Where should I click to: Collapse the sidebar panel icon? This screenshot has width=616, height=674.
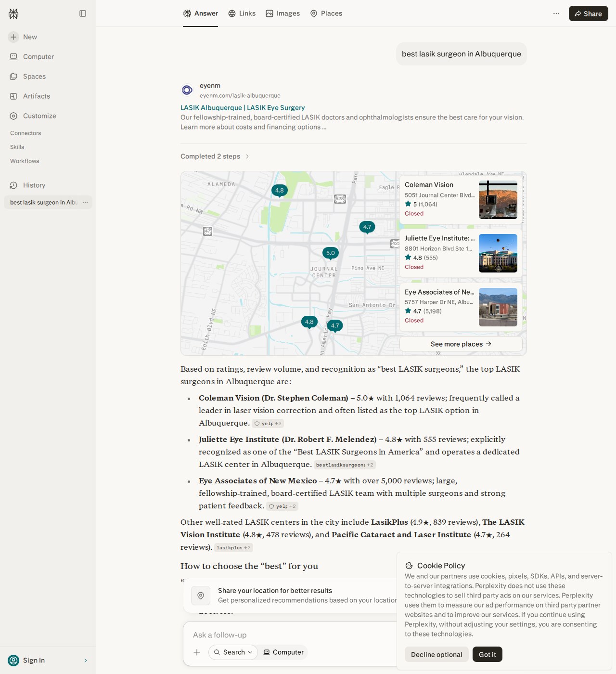[83, 13]
